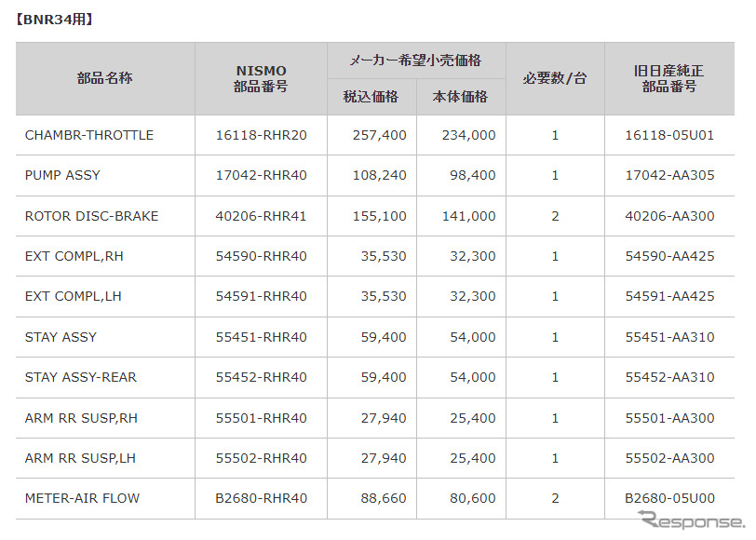Screen dimensions: 756x540
Task: Click the 税込価格 subheader
Action: pos(371,96)
